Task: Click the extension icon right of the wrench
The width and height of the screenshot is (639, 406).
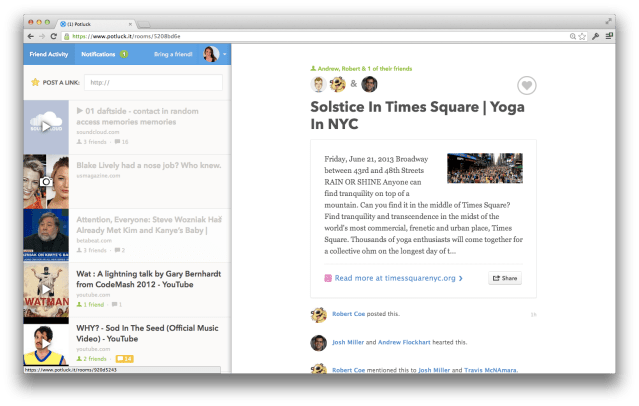Action: tap(609, 36)
